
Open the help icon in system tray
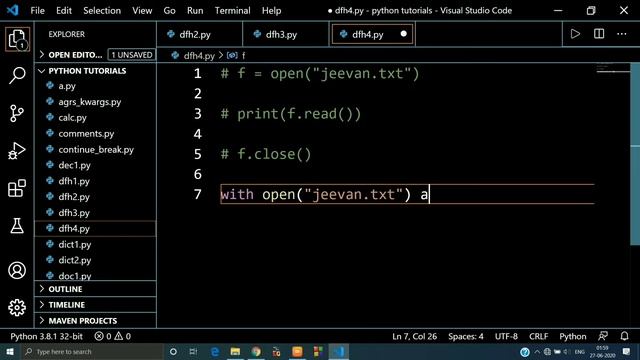coord(525,351)
